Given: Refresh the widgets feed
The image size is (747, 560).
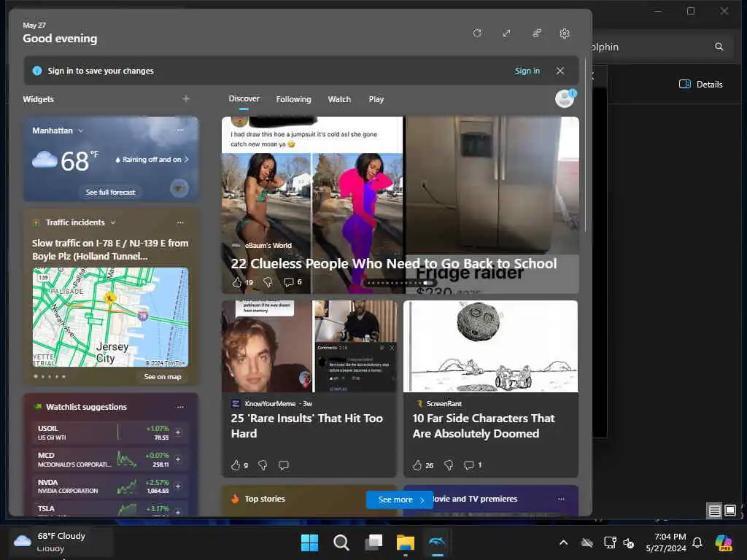Looking at the screenshot, I should click(x=477, y=34).
